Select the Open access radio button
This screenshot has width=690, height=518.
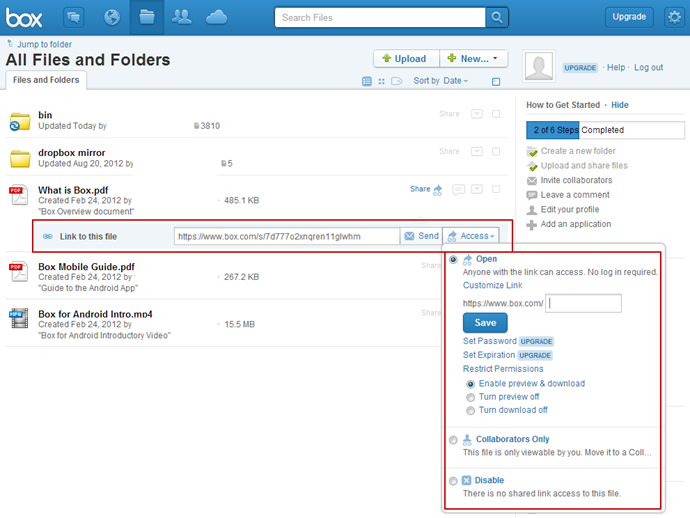pos(453,260)
